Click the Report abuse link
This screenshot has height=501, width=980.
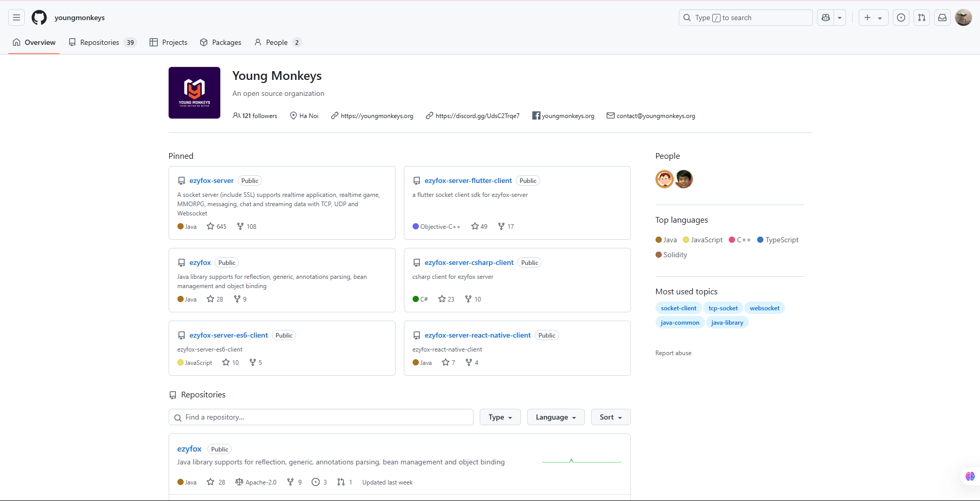click(x=673, y=353)
